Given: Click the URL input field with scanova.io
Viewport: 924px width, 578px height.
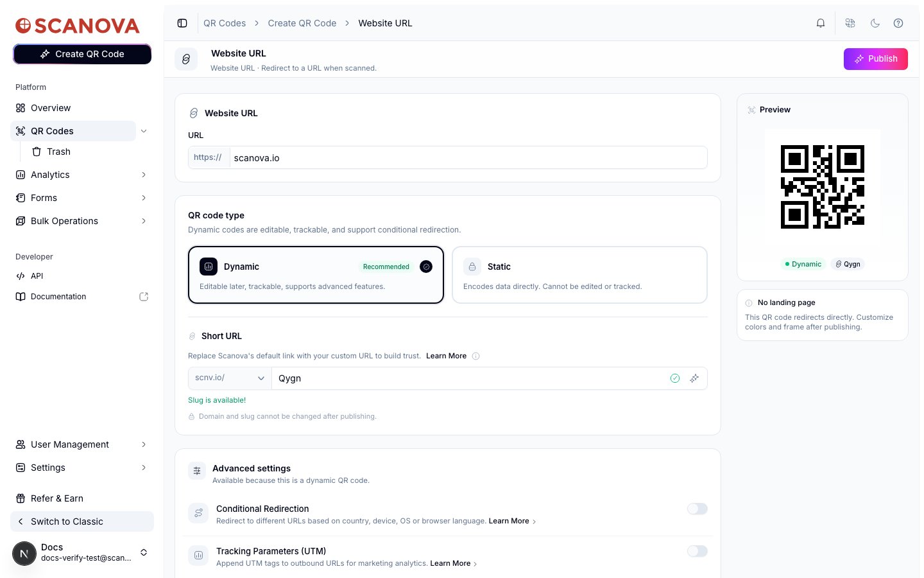Looking at the screenshot, I should coord(468,157).
